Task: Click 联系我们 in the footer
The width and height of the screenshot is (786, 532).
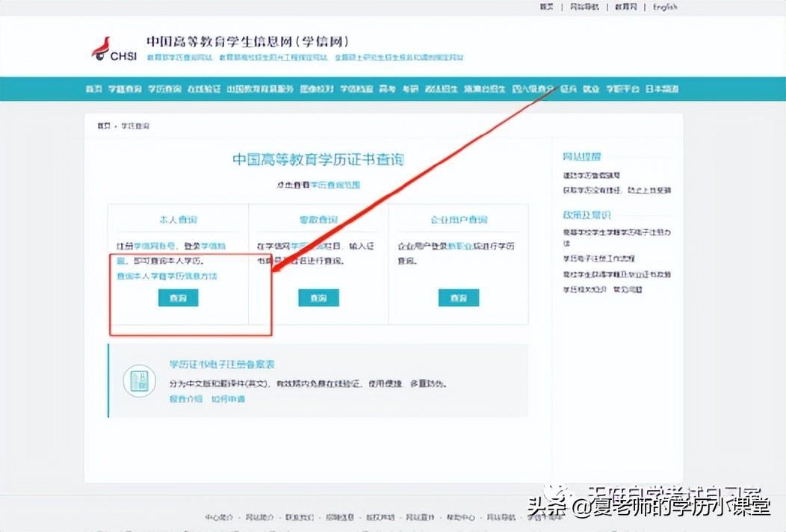Action: point(300,517)
